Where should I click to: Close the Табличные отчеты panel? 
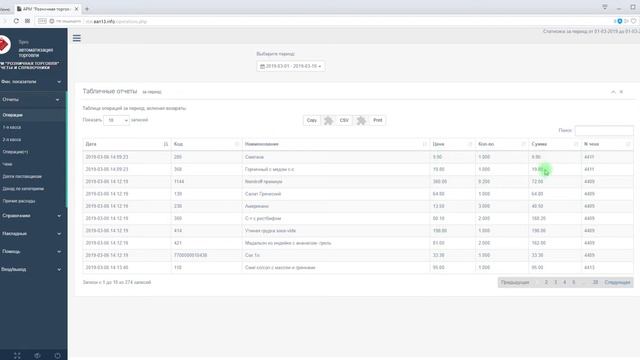(621, 92)
